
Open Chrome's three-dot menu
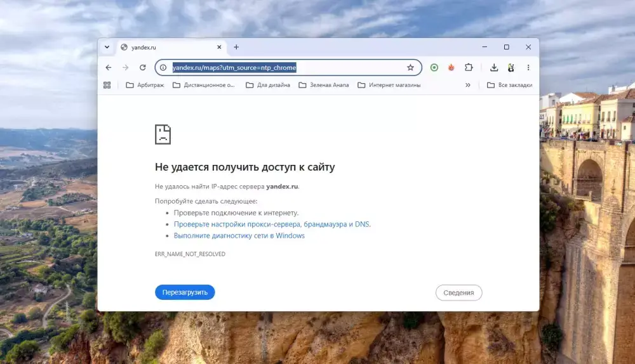[528, 68]
